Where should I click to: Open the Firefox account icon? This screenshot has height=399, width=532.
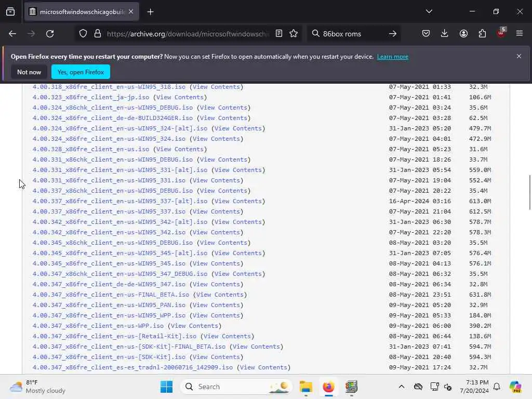[463, 34]
